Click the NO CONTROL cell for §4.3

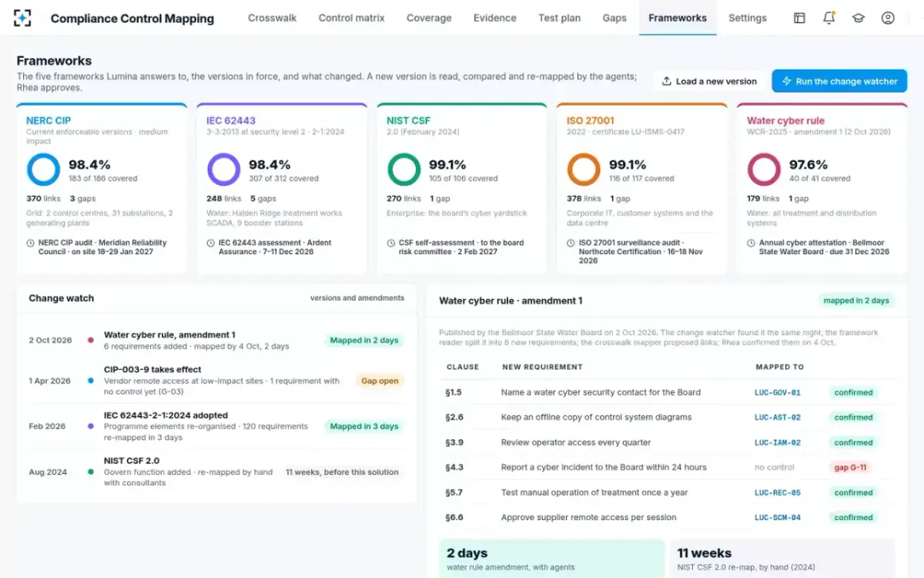(775, 468)
